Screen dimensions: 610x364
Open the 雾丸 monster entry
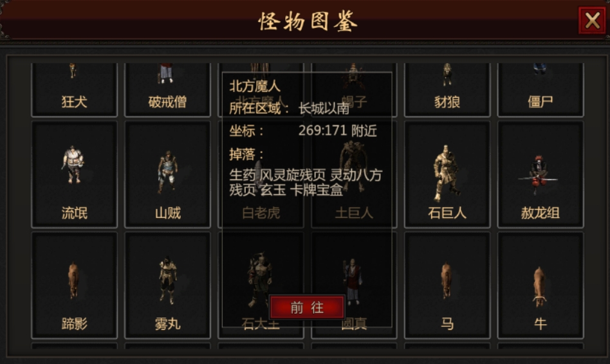click(x=167, y=286)
